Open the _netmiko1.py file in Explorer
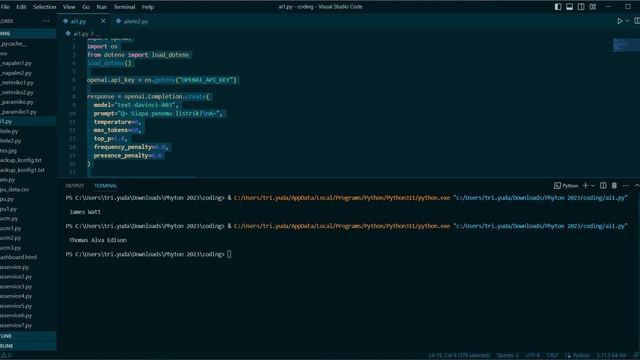This screenshot has height=360, width=640. [x=17, y=83]
